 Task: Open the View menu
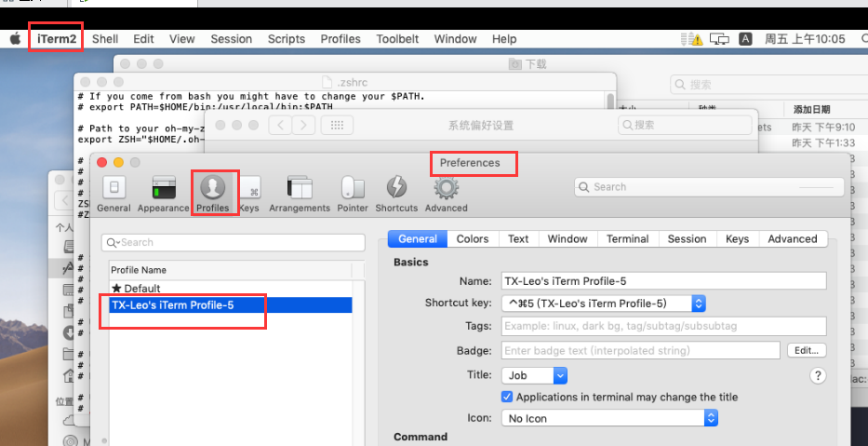(x=182, y=39)
